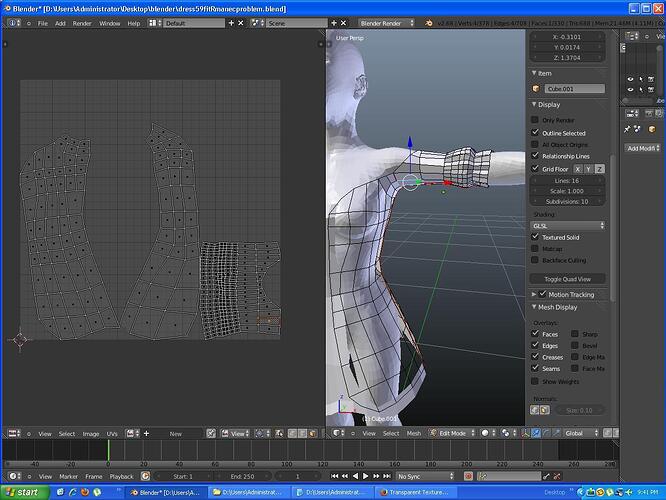
Task: Open the Blender Render engine dropdown
Action: 386,23
